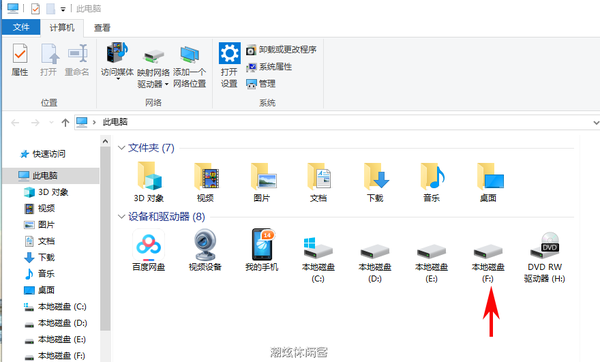Collapse the 设备和驱动器 (8) group
Viewport: 600px width, 362px height.
(x=121, y=217)
